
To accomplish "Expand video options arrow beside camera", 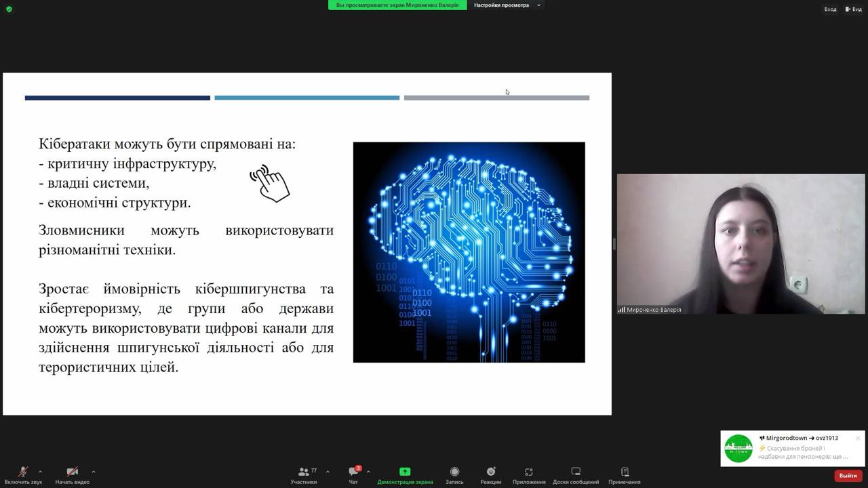I will click(93, 472).
